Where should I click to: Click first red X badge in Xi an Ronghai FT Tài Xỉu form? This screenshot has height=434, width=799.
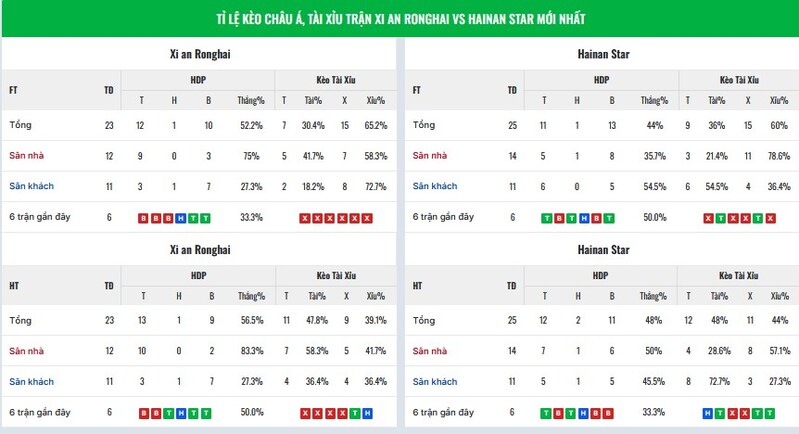pos(304,218)
